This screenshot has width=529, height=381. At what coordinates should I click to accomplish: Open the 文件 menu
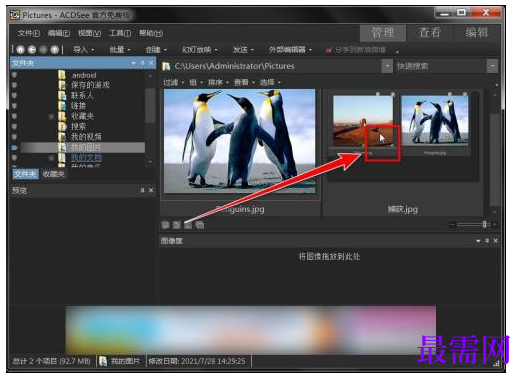click(x=29, y=33)
